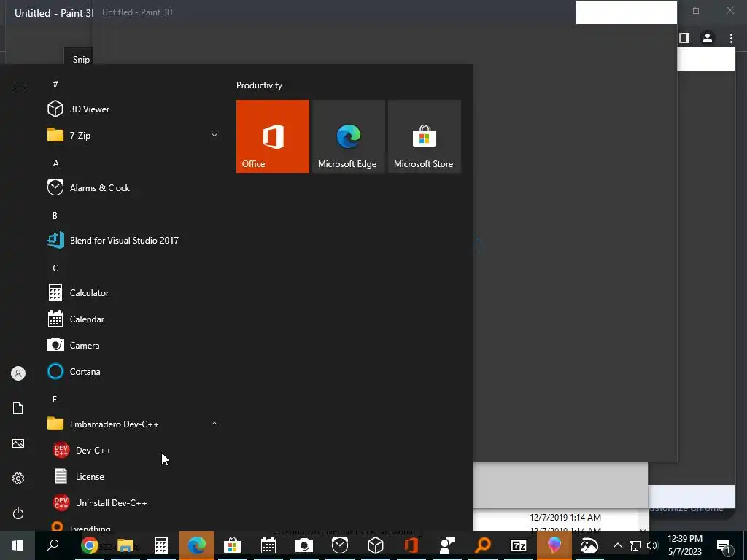Open the License document entry
The height and width of the screenshot is (560, 747).
[x=133, y=476]
